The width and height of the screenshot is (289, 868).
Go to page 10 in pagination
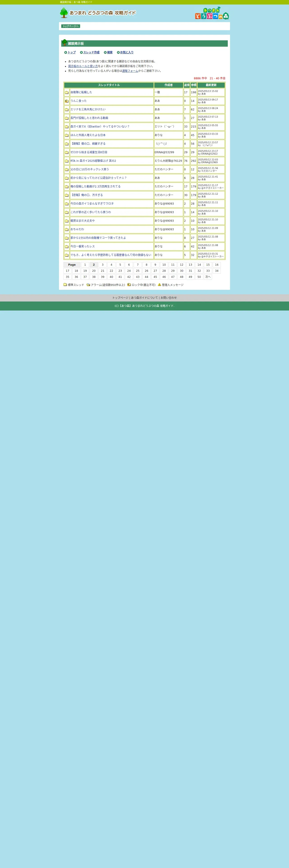tap(164, 265)
